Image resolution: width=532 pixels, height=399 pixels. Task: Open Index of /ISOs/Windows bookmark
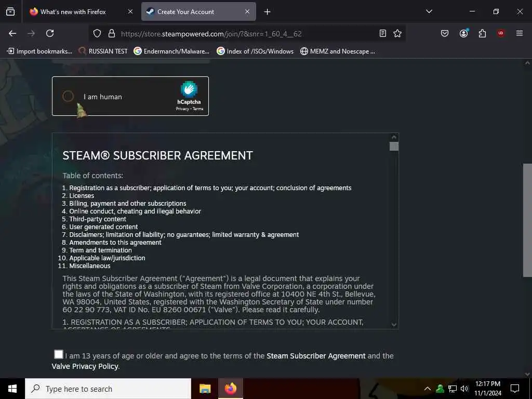[255, 51]
